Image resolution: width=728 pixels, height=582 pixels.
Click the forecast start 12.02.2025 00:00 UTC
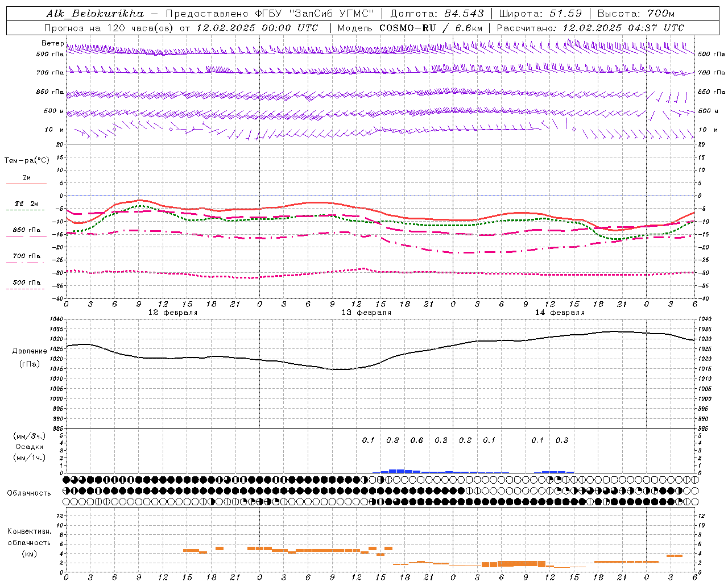pos(257,28)
